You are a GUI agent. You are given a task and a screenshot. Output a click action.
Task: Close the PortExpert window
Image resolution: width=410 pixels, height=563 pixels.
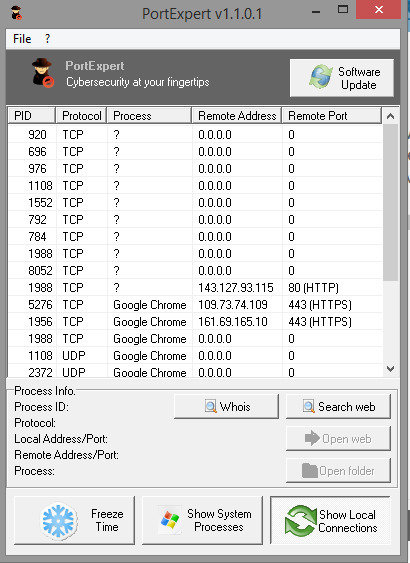click(378, 10)
